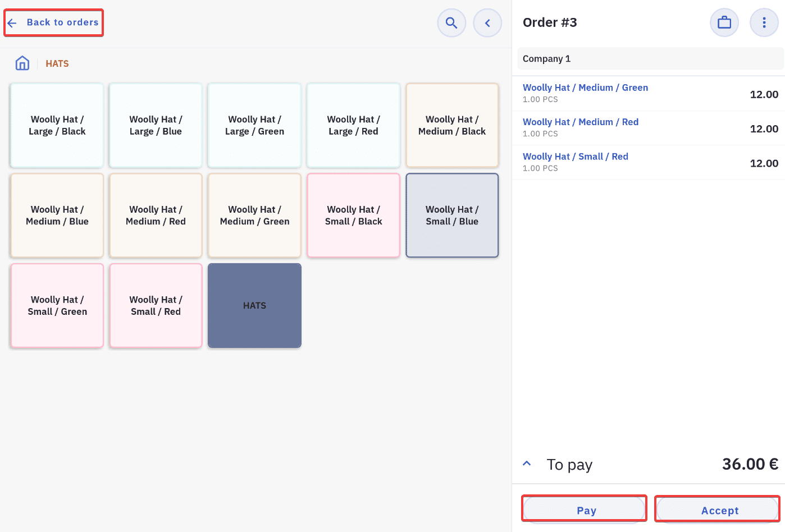Open the briefcase icon in order header
This screenshot has height=532, width=785.
[x=724, y=22]
